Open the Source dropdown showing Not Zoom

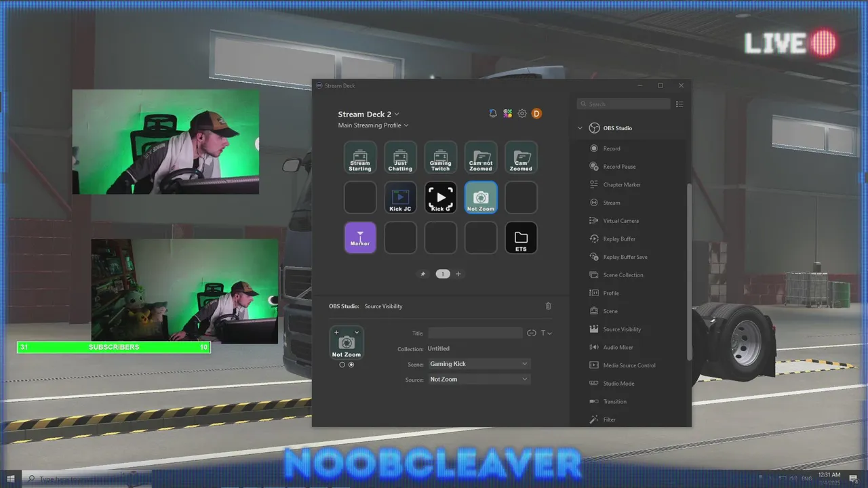[x=479, y=380]
